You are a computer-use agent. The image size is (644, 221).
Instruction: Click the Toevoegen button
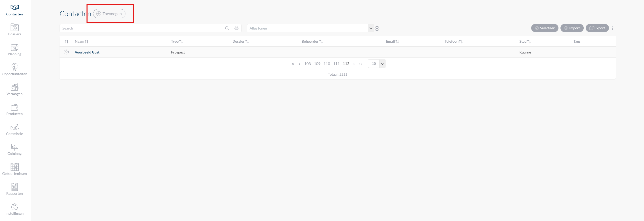109,14
